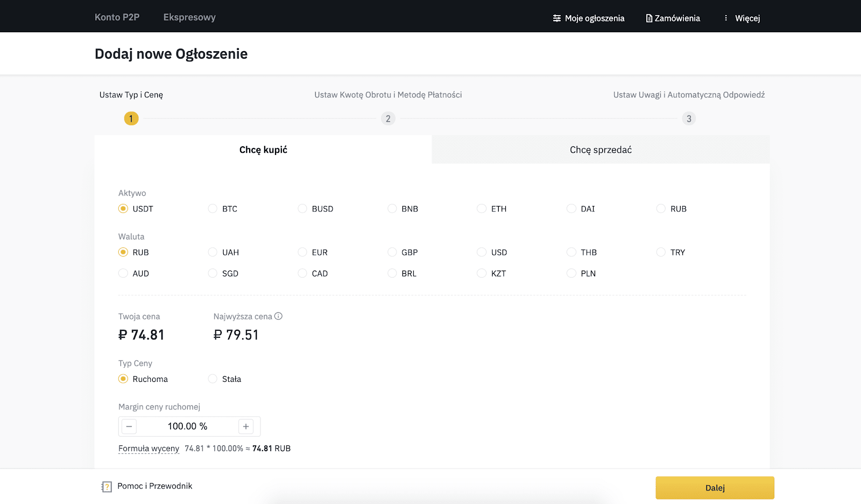Select USDT asset radio button
This screenshot has height=504, width=861.
(123, 209)
